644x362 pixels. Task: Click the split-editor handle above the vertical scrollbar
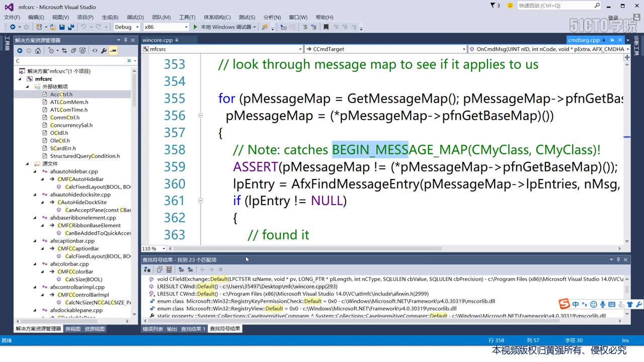627,58
